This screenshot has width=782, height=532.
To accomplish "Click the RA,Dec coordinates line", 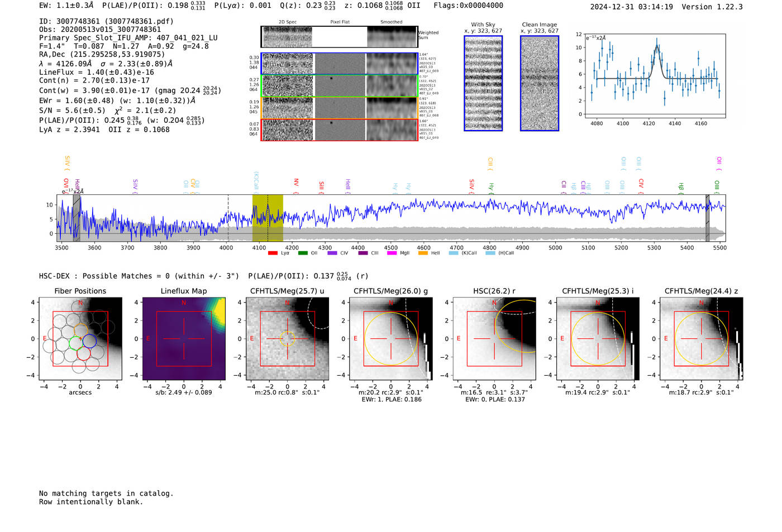I will (102, 54).
